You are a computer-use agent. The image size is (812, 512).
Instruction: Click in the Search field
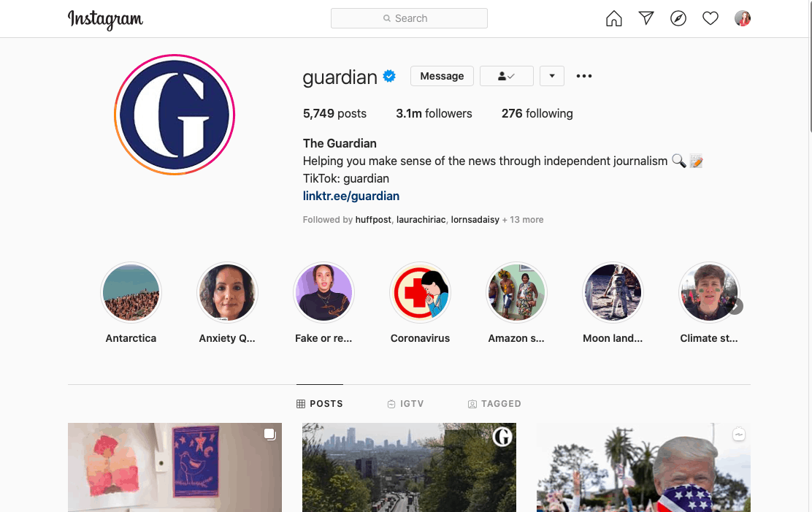[409, 18]
